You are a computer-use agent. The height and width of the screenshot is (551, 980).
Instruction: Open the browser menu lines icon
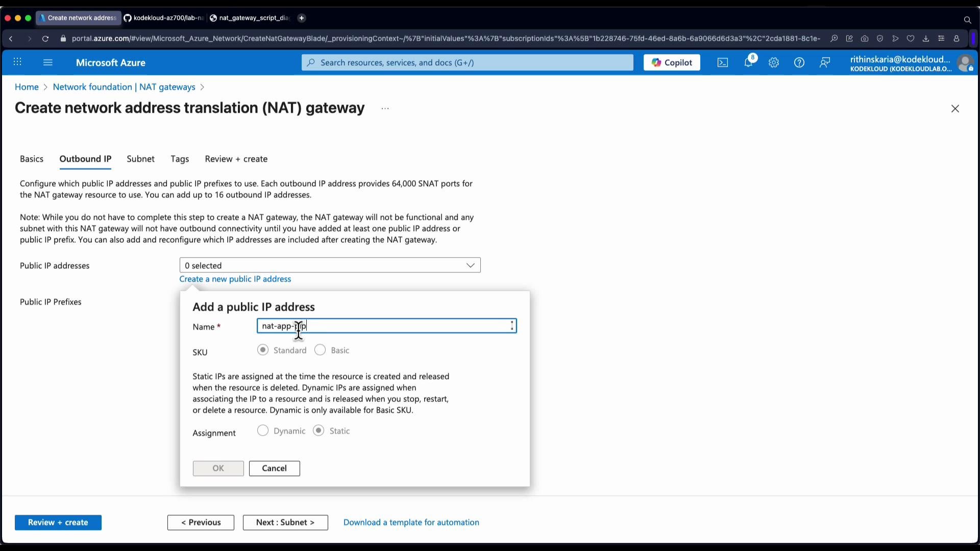[x=941, y=39]
